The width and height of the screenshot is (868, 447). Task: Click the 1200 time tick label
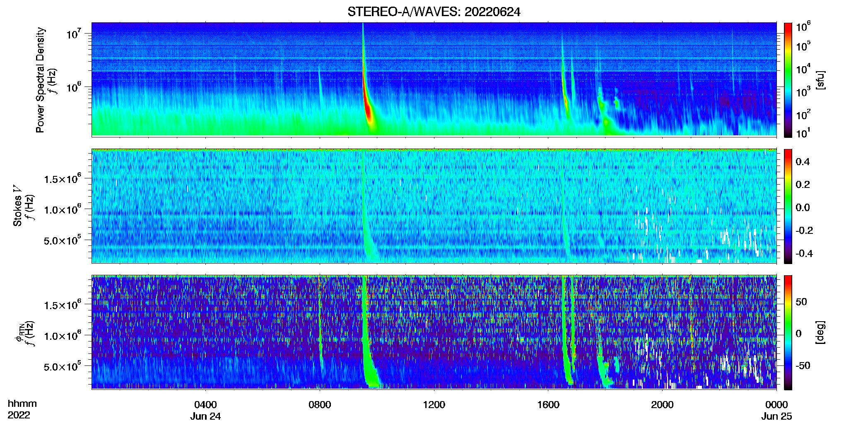point(434,404)
